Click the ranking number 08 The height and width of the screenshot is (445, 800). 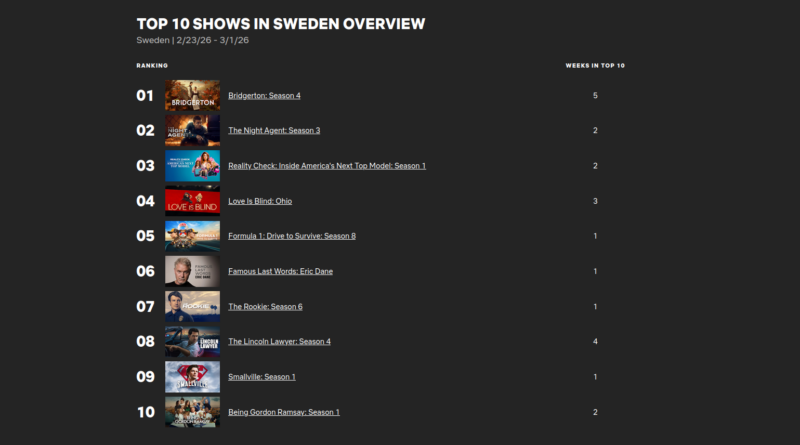pos(145,341)
